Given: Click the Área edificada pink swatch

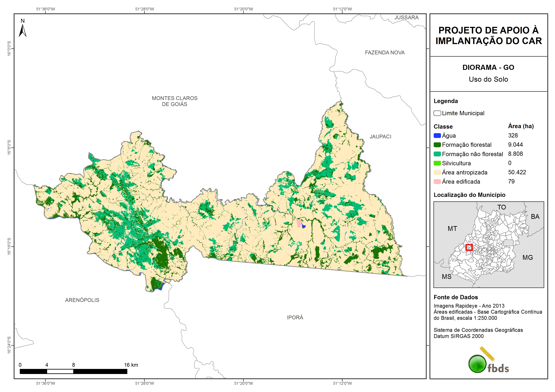Looking at the screenshot, I should 437,182.
